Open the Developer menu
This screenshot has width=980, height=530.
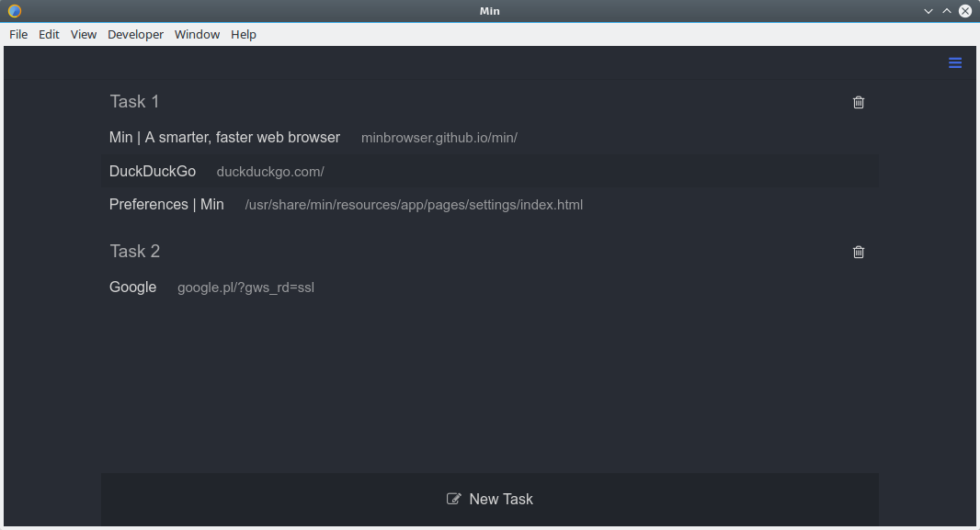click(x=136, y=34)
